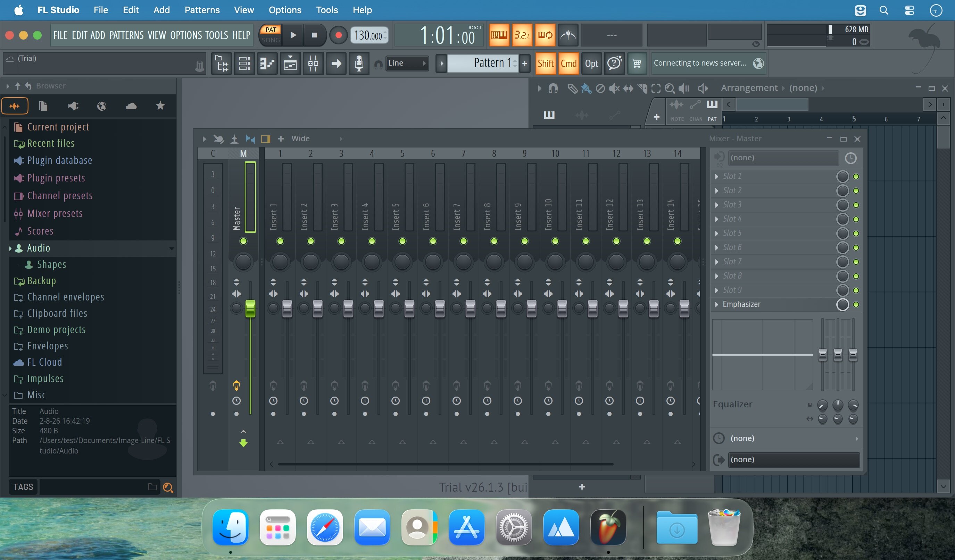Image resolution: width=955 pixels, height=560 pixels.
Task: Toggle the metronome icon by the time display
Action: tap(568, 35)
